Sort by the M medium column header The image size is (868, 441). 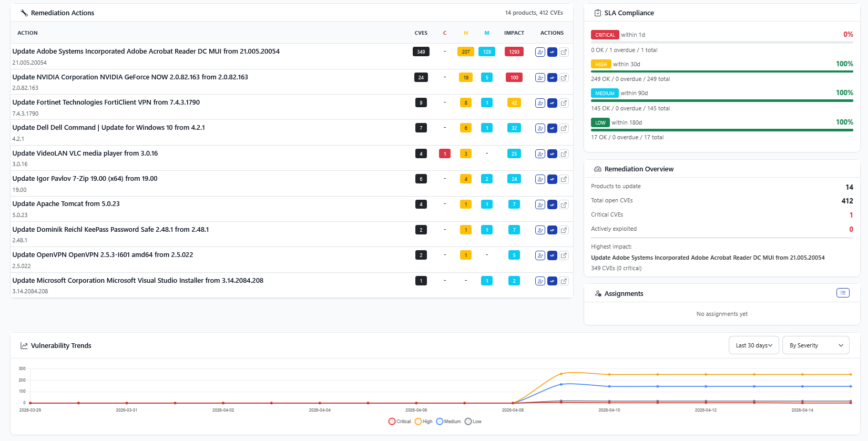(487, 33)
